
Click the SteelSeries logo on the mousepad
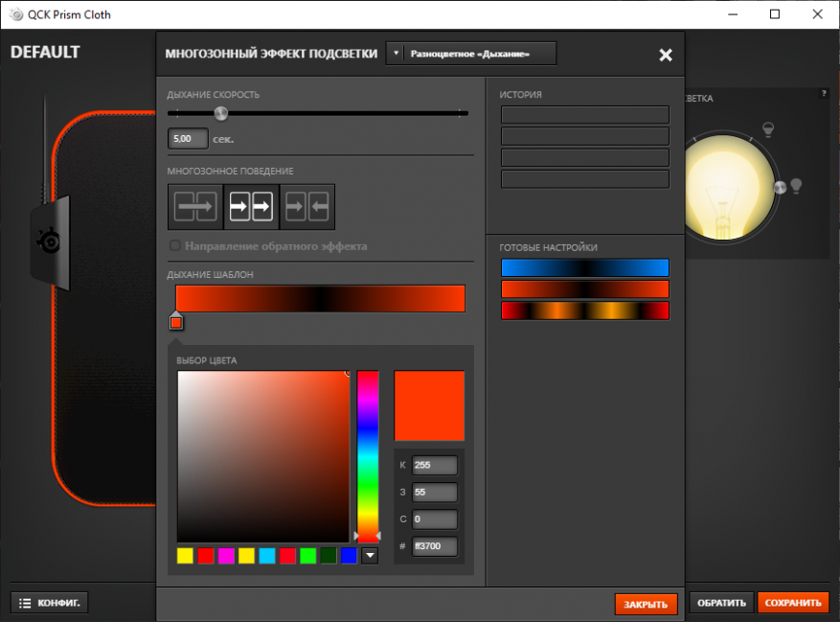click(49, 241)
